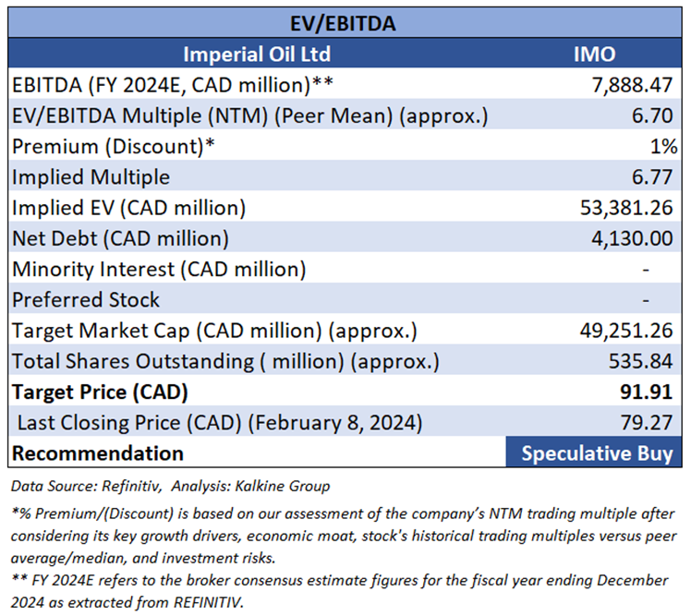
Task: Select the Net Debt (CAD million) label
Action: tap(120, 238)
